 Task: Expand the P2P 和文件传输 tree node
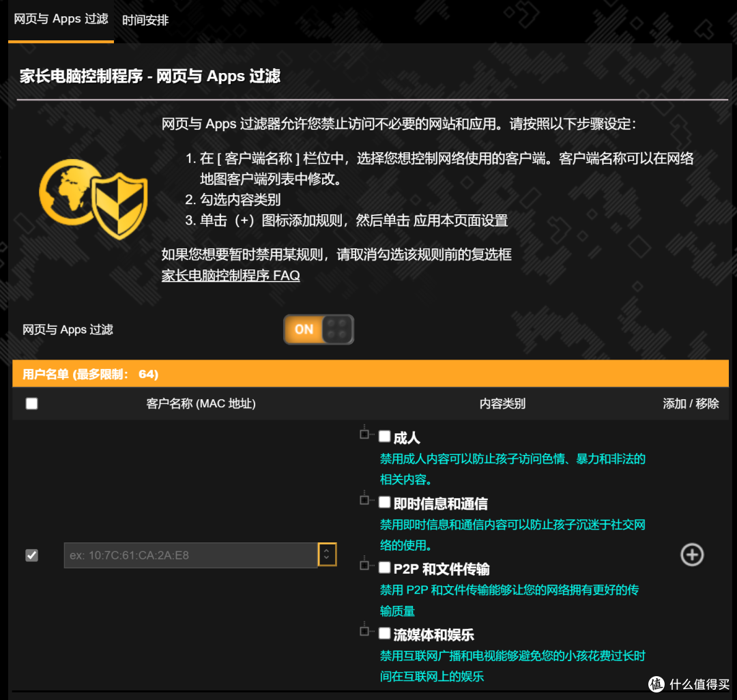coord(364,565)
